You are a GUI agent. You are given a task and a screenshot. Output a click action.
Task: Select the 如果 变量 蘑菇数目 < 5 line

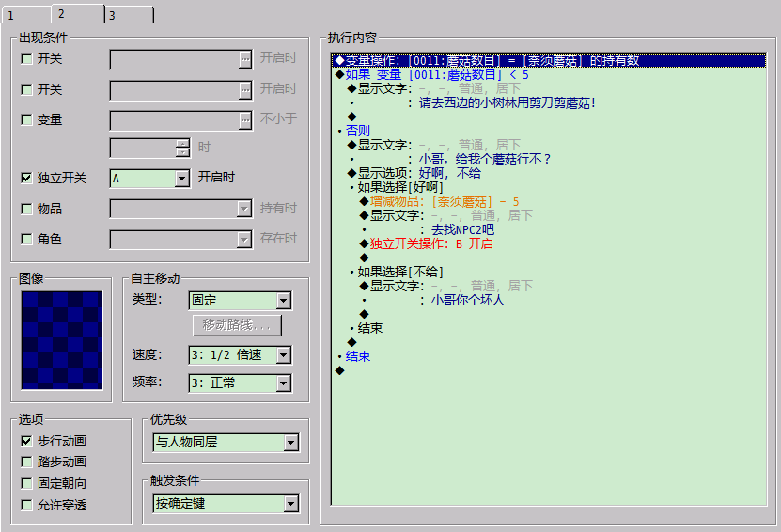pos(549,74)
